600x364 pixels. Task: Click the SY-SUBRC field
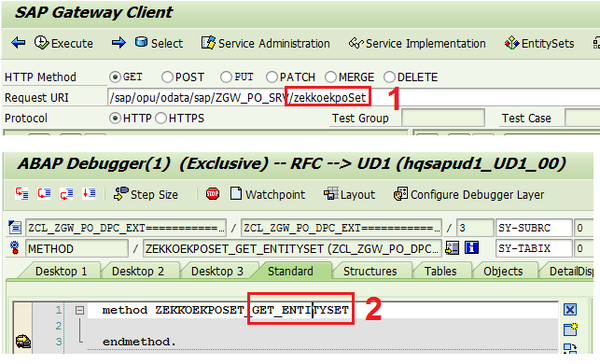tap(534, 228)
